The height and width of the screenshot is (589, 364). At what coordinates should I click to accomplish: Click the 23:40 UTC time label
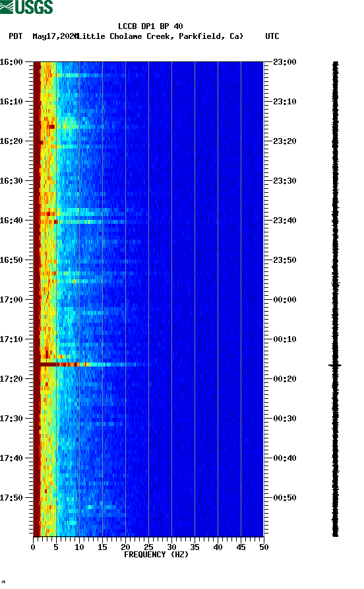pyautogui.click(x=285, y=221)
